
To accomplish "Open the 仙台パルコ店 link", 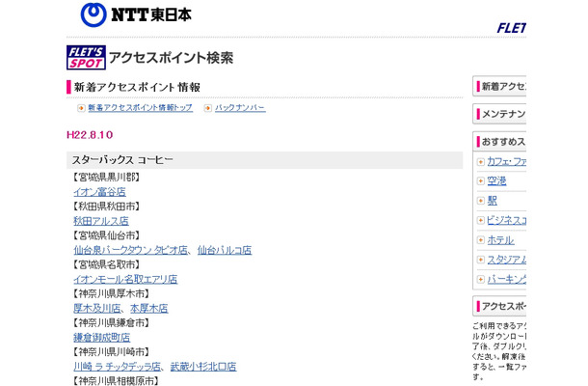I will (x=225, y=250).
